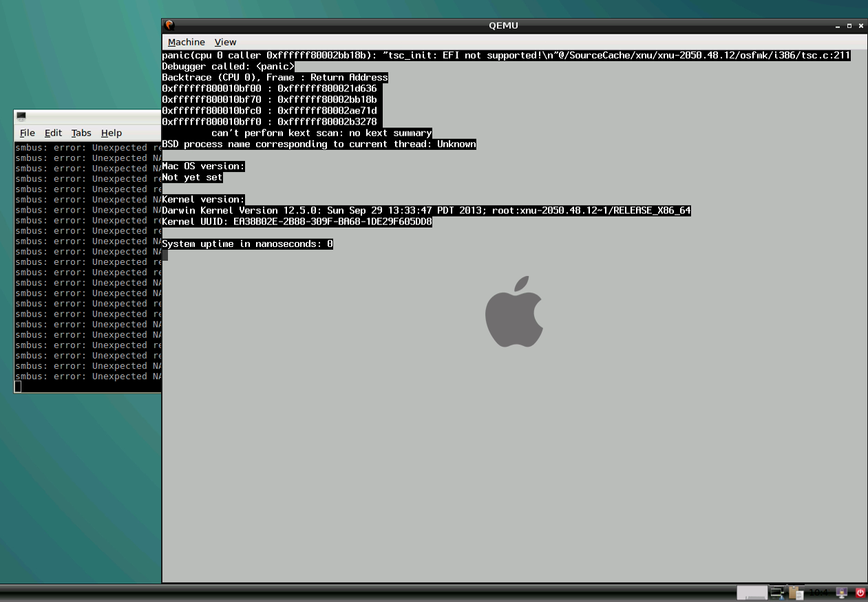Screen dimensions: 868x602
Task: Open the clipboard manager tray icon
Action: (x=796, y=592)
